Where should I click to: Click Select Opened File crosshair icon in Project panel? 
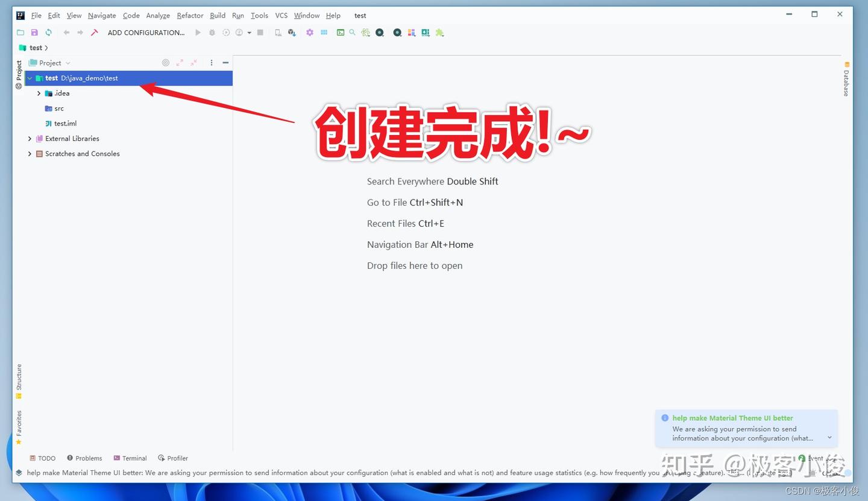166,63
